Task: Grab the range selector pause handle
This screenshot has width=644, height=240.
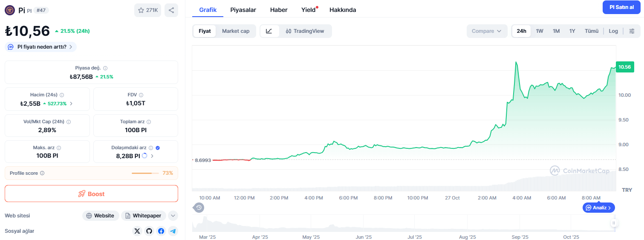Action: point(614,223)
